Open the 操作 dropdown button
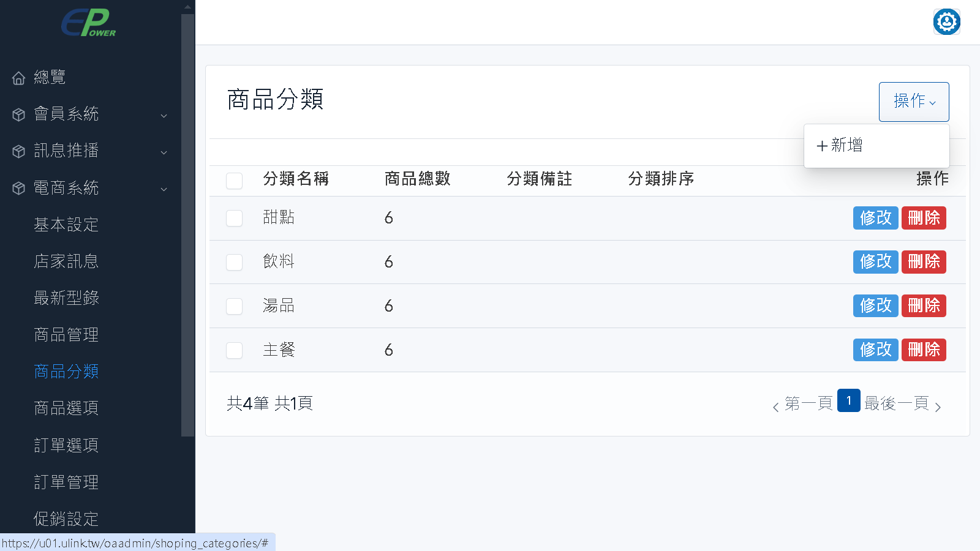 pos(914,102)
